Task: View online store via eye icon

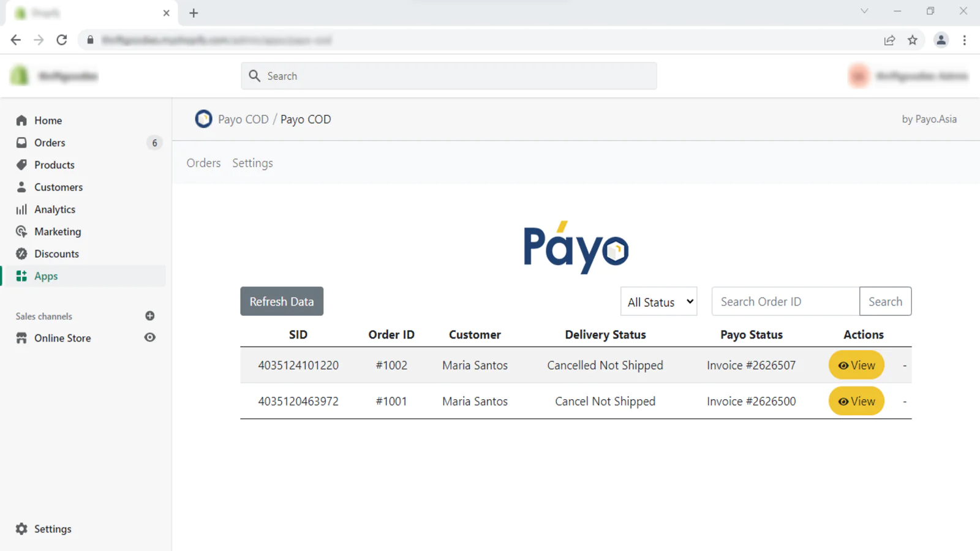Action: (149, 337)
